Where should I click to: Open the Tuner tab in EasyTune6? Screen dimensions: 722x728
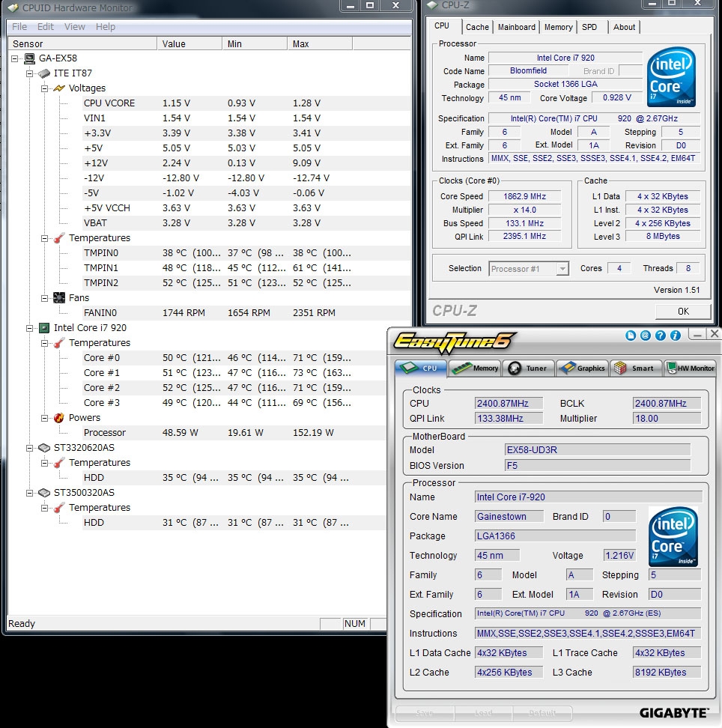pyautogui.click(x=528, y=368)
